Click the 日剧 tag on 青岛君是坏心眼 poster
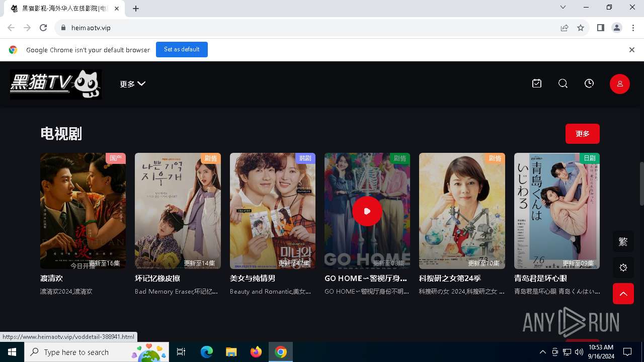The width and height of the screenshot is (644, 362). (x=590, y=158)
